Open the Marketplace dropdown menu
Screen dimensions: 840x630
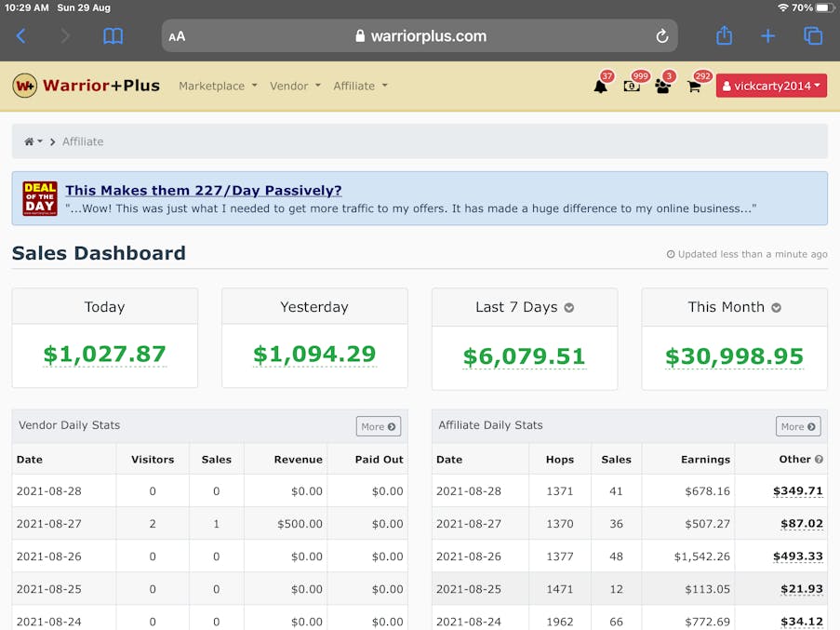coord(218,86)
